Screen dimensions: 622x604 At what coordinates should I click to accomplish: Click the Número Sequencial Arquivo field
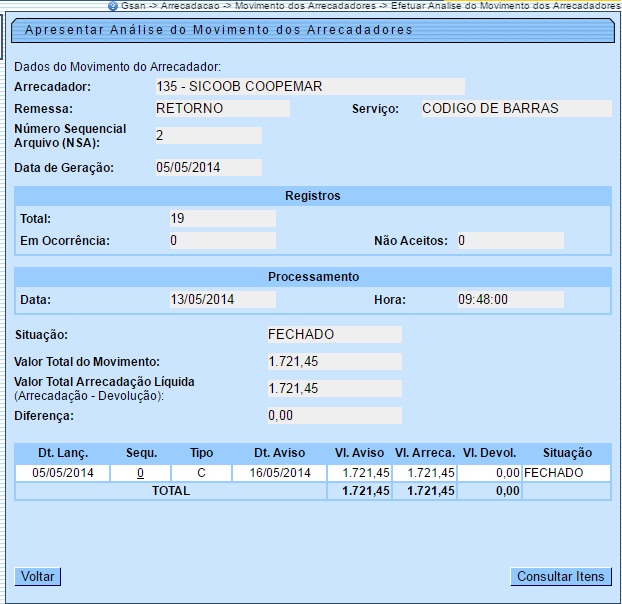(x=207, y=135)
